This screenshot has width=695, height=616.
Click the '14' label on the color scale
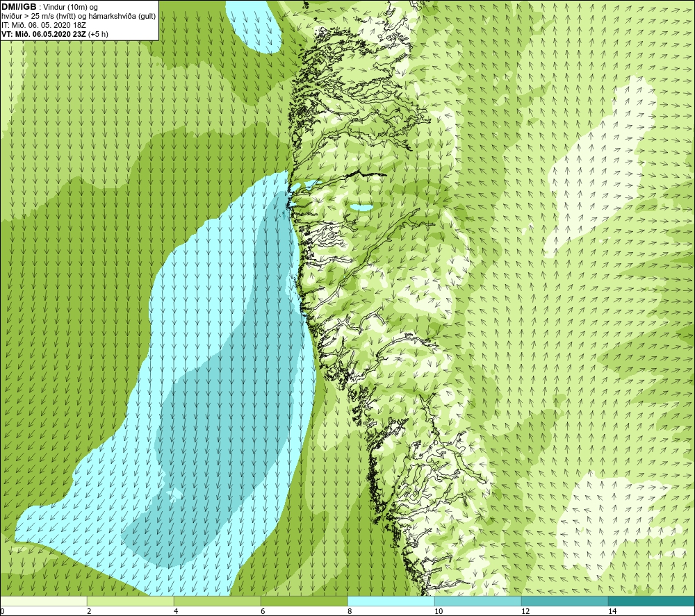click(612, 612)
